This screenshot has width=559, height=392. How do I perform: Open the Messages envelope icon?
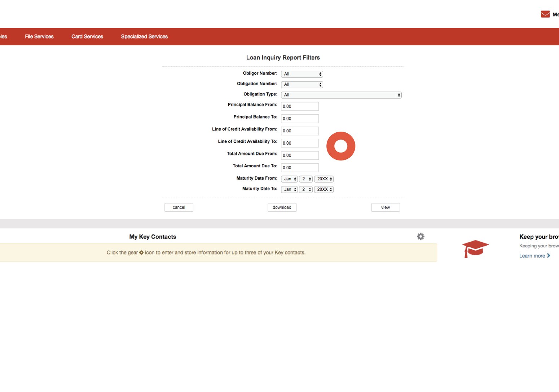tap(545, 14)
